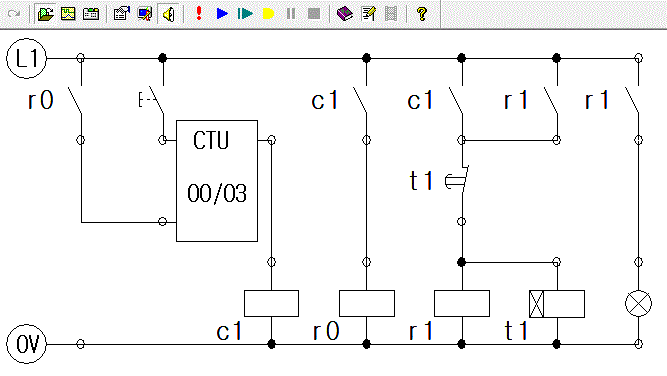Image resolution: width=667 pixels, height=376 pixels.
Task: Select the r1 relay coil
Action: click(x=462, y=303)
